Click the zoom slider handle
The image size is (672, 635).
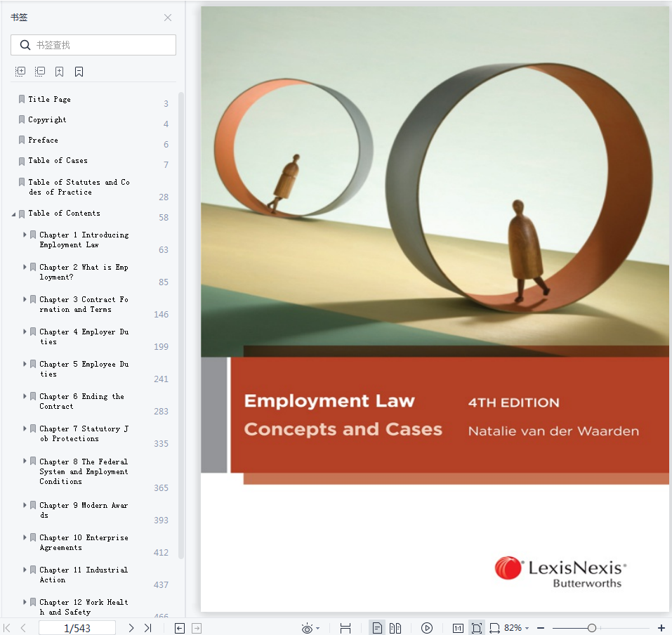point(592,628)
